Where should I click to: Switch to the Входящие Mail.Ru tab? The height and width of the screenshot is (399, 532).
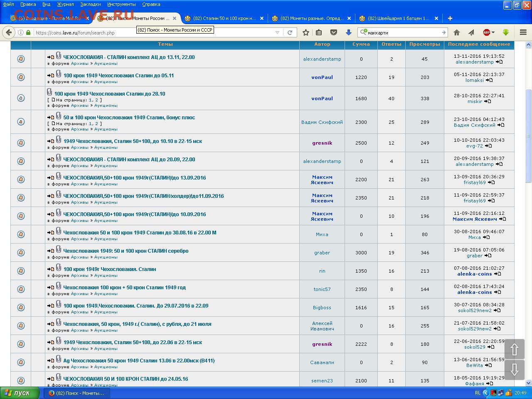(x=50, y=18)
